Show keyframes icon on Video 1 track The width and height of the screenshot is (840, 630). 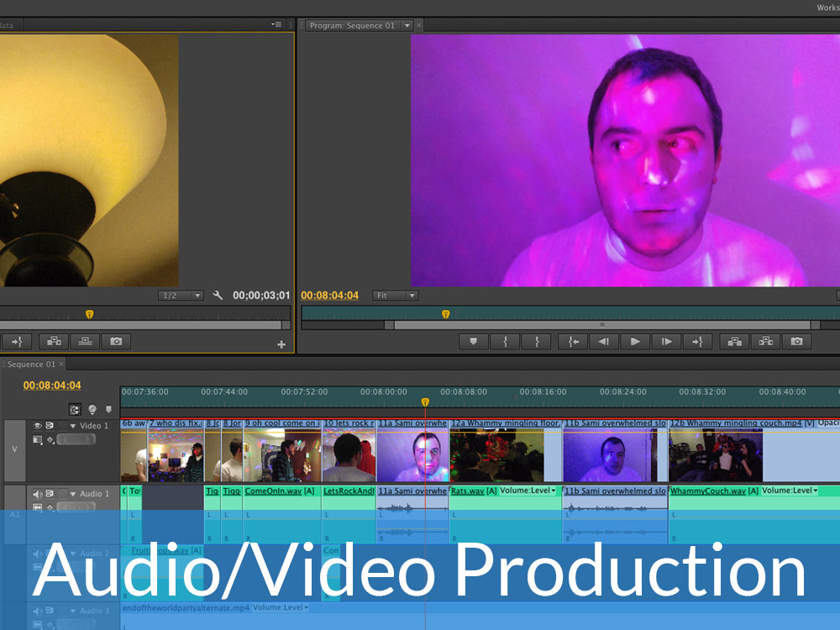(x=50, y=440)
